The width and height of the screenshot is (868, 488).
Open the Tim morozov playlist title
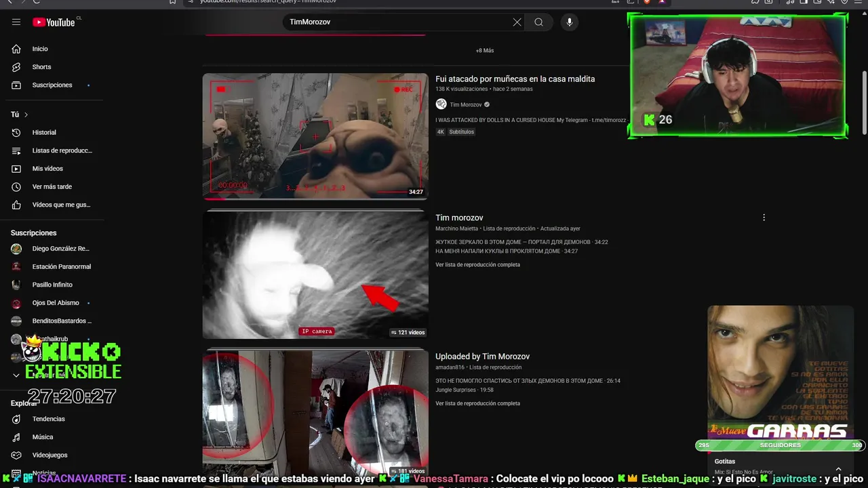[x=459, y=218]
